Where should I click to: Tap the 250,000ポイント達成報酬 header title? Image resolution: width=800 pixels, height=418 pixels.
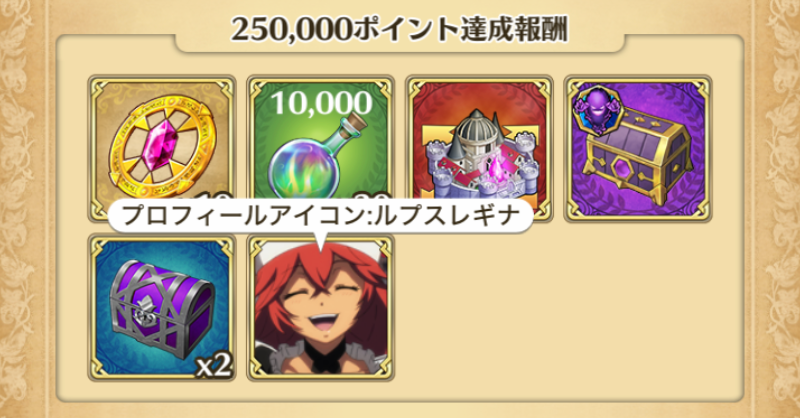pyautogui.click(x=399, y=30)
